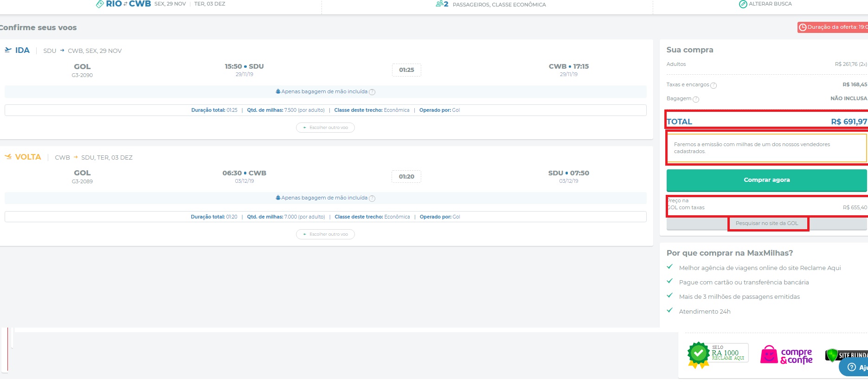This screenshot has width=868, height=386.
Task: Click the 15:50 SDU departure time
Action: click(244, 66)
